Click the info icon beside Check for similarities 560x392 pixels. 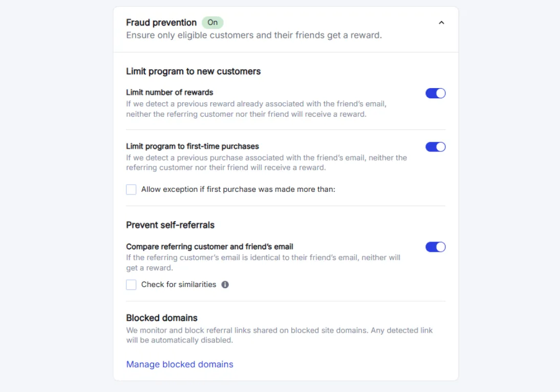point(225,285)
